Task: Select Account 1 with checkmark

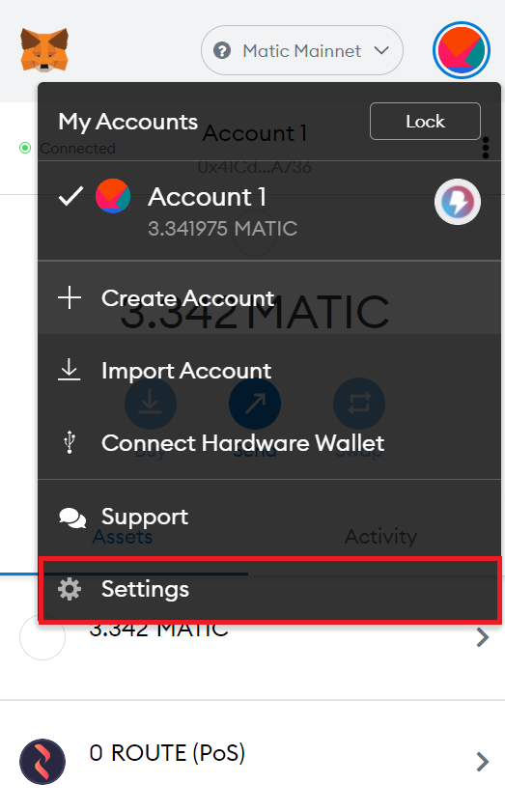Action: (x=269, y=210)
